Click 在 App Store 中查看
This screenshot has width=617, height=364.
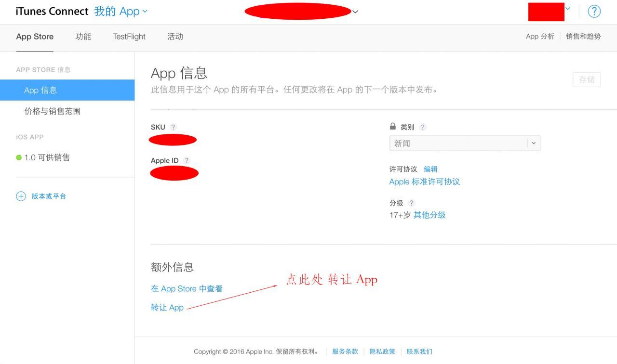pos(187,288)
